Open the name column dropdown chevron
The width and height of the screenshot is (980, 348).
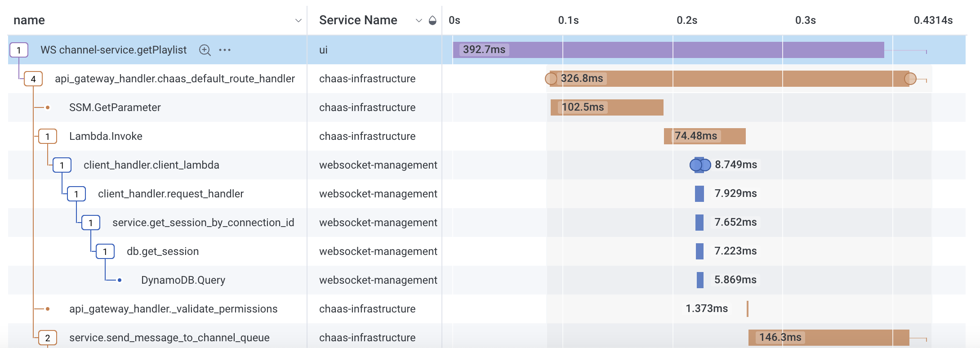tap(298, 21)
